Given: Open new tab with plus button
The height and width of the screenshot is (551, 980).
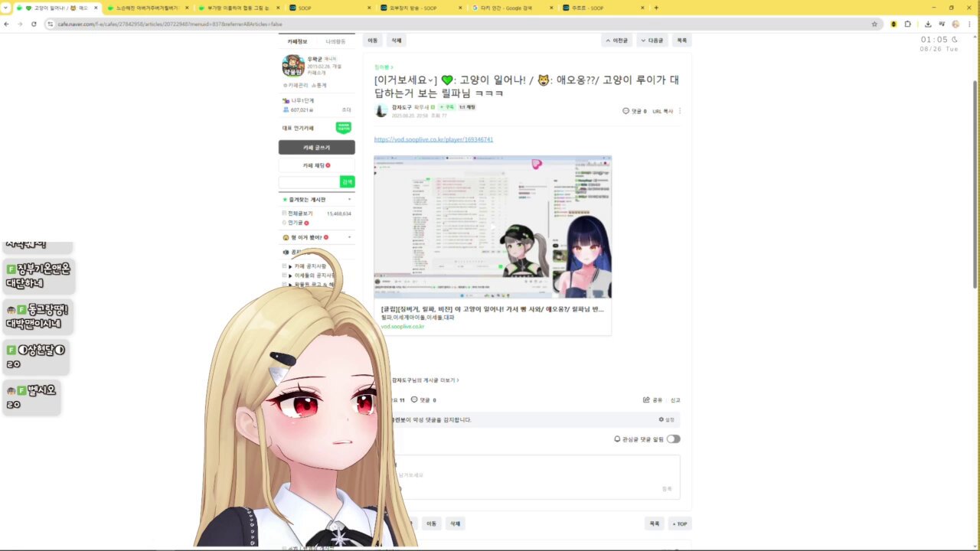Looking at the screenshot, I should (x=656, y=8).
